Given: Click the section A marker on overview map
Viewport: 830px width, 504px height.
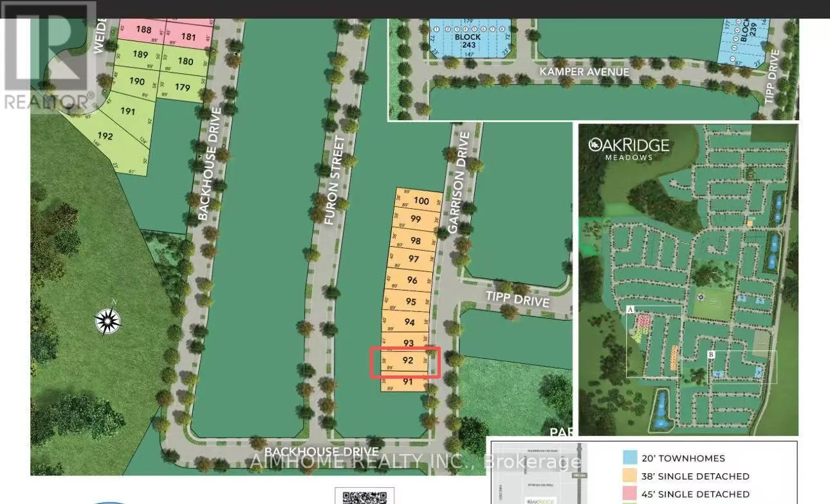Looking at the screenshot, I should pyautogui.click(x=631, y=309).
